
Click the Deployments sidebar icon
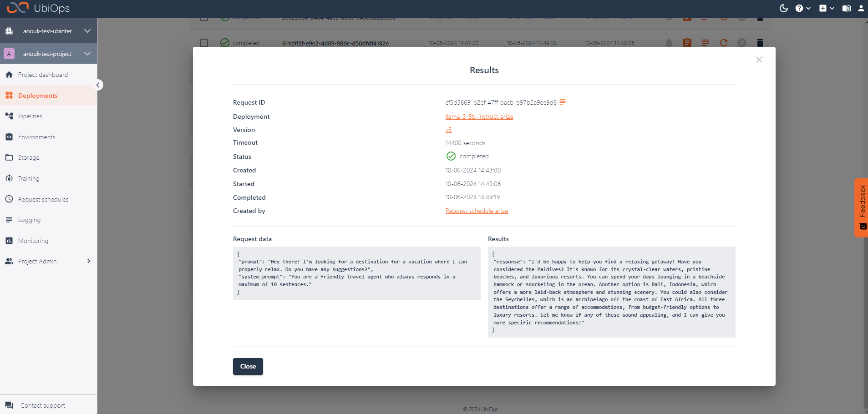tap(9, 95)
